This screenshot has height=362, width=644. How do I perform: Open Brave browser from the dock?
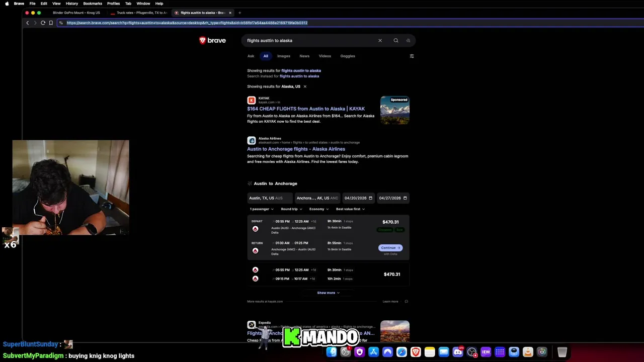pos(416,352)
